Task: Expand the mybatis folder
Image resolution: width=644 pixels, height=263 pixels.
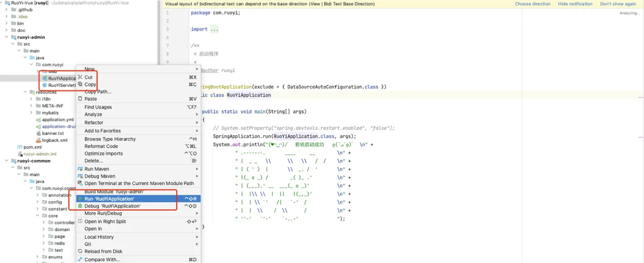Action: coord(31,113)
